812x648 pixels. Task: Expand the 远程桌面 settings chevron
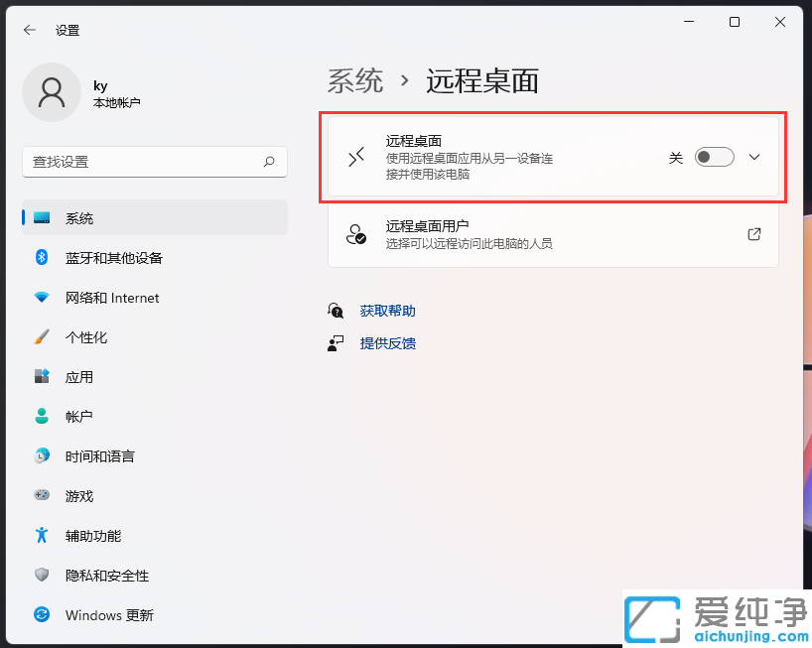pos(754,157)
